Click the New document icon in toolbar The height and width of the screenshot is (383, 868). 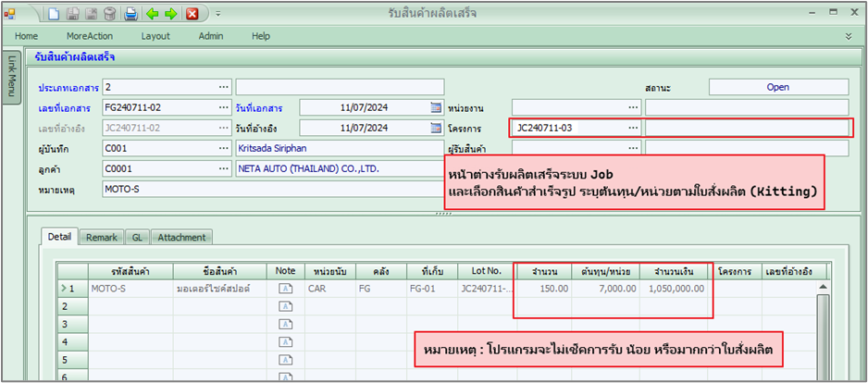point(54,13)
